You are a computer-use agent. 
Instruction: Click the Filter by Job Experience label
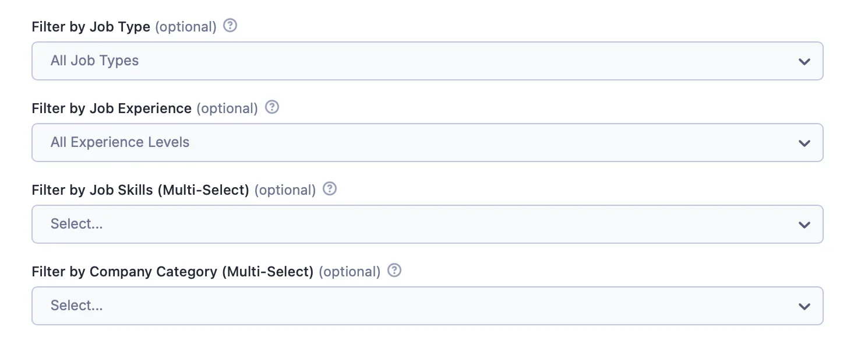[x=111, y=108]
